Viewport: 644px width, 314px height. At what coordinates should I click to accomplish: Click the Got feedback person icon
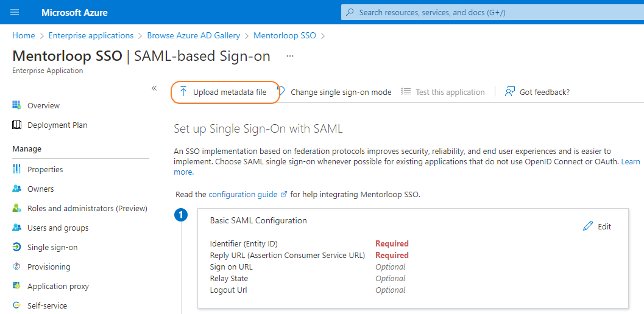coord(510,92)
